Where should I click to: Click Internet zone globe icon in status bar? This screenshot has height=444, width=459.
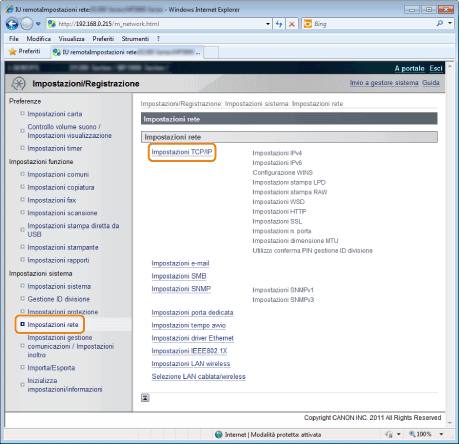click(x=219, y=434)
